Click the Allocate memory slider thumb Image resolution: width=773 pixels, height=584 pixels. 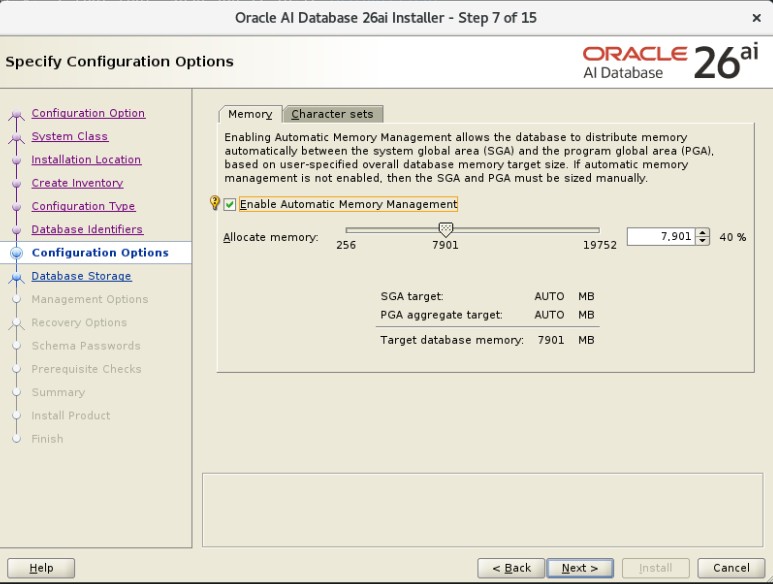446,229
